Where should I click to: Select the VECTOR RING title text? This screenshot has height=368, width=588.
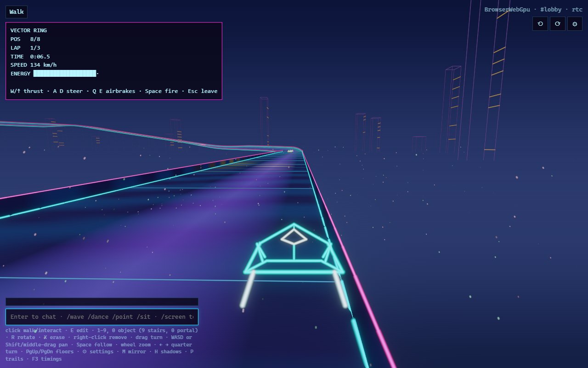click(x=28, y=30)
